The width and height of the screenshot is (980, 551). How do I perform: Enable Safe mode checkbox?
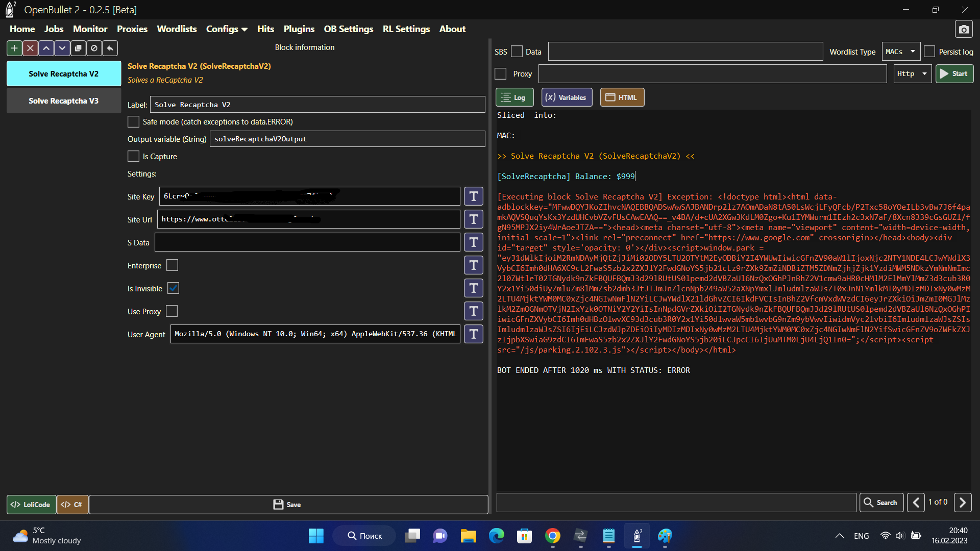(x=133, y=122)
